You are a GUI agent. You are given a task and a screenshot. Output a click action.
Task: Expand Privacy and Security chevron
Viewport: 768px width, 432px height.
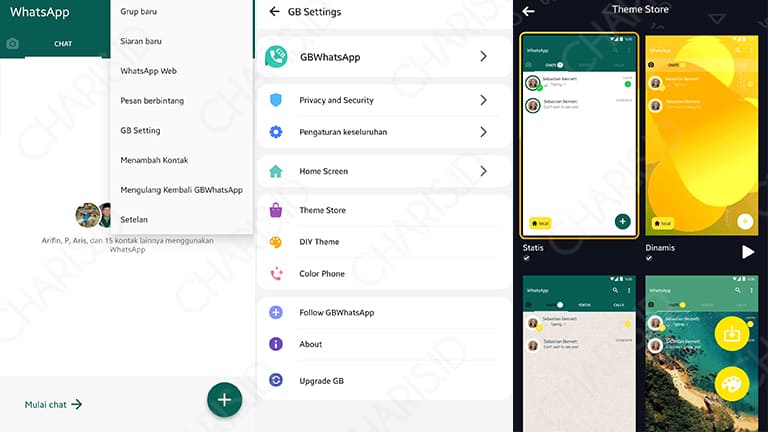click(483, 100)
